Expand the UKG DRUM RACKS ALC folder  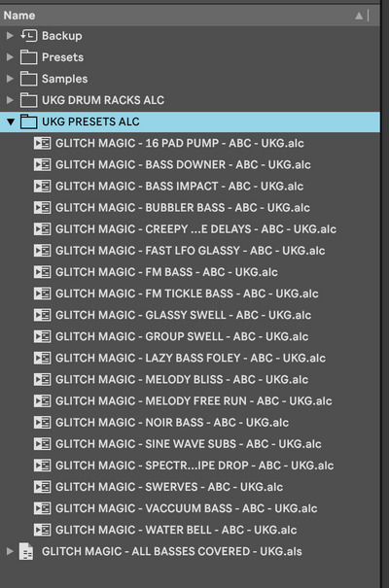pos(10,100)
